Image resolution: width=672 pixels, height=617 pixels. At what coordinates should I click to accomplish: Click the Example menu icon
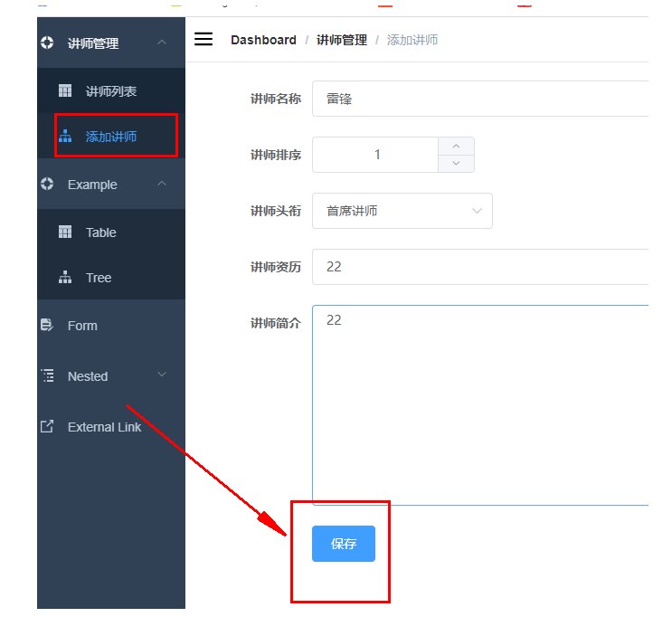[47, 184]
